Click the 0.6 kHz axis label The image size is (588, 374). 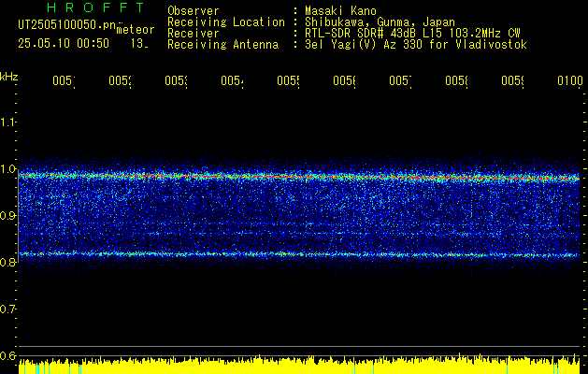(7, 355)
